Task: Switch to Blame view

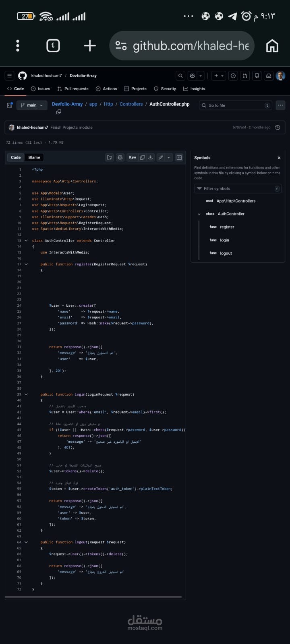Action: click(34, 157)
